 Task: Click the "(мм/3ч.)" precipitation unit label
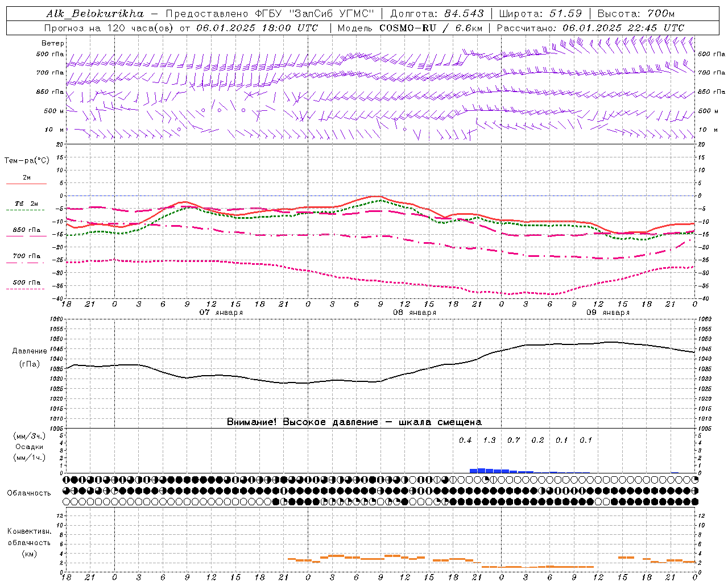(x=30, y=436)
